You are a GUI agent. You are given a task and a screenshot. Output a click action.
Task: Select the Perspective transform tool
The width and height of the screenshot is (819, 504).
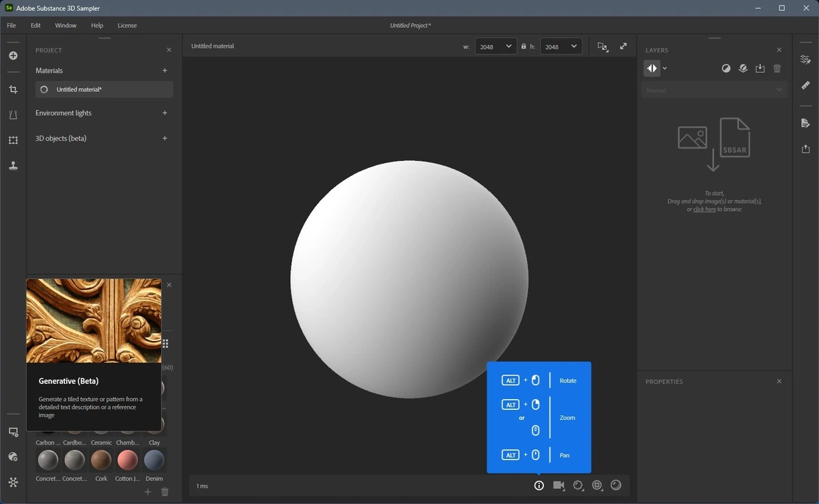click(x=13, y=115)
